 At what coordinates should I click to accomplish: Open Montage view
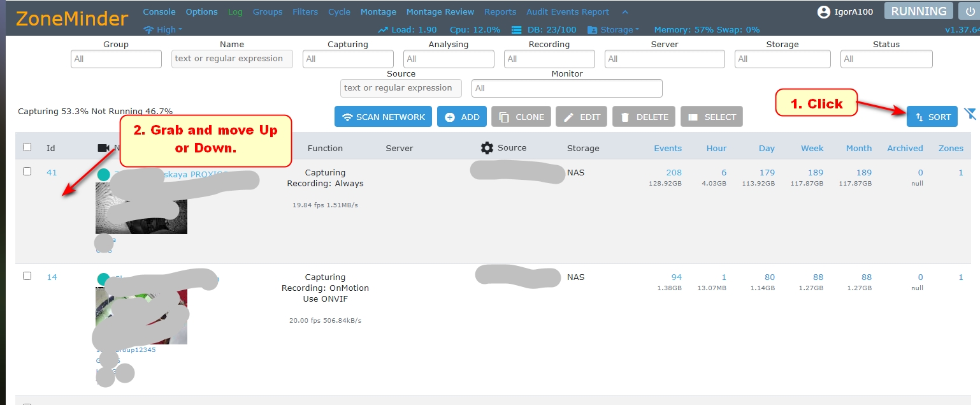[x=378, y=11]
